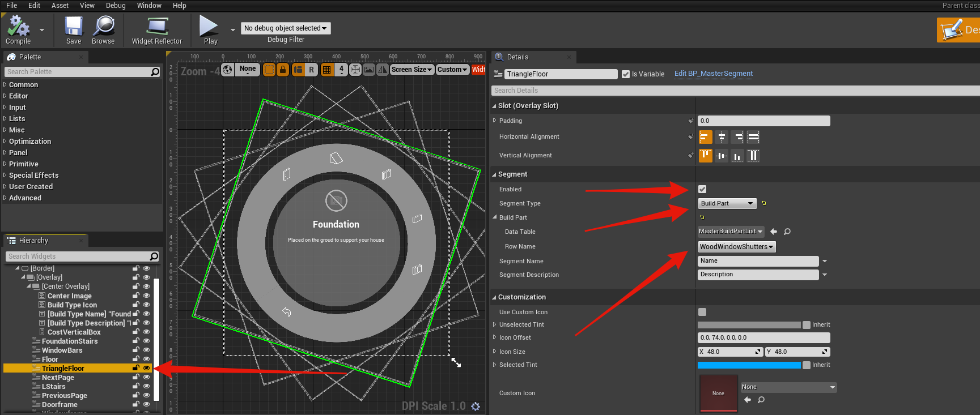Open the Widget Reflector tool
This screenshot has width=980, height=415.
click(x=156, y=30)
